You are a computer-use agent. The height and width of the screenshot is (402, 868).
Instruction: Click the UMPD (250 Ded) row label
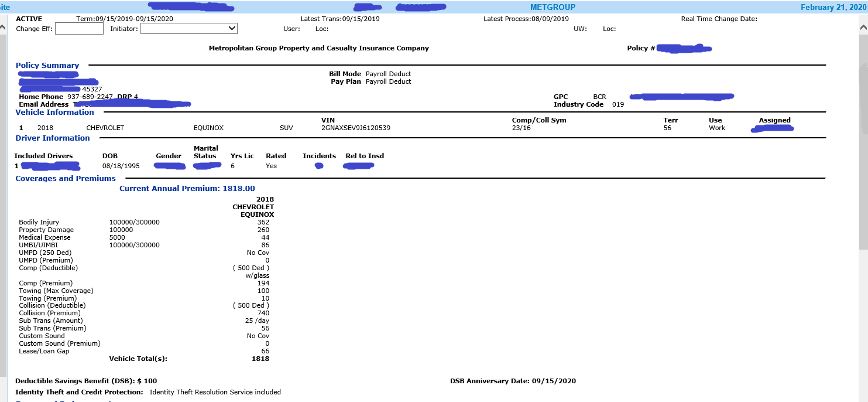(x=45, y=253)
